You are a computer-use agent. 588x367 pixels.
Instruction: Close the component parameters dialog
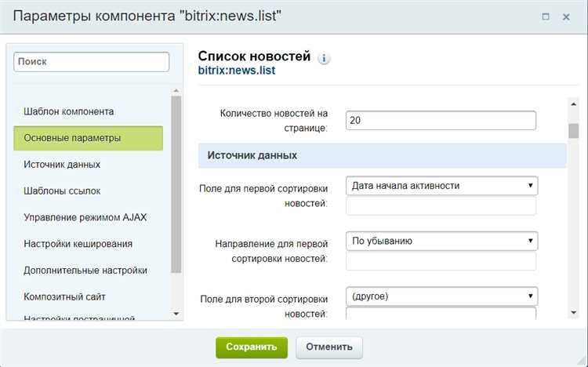pos(566,17)
